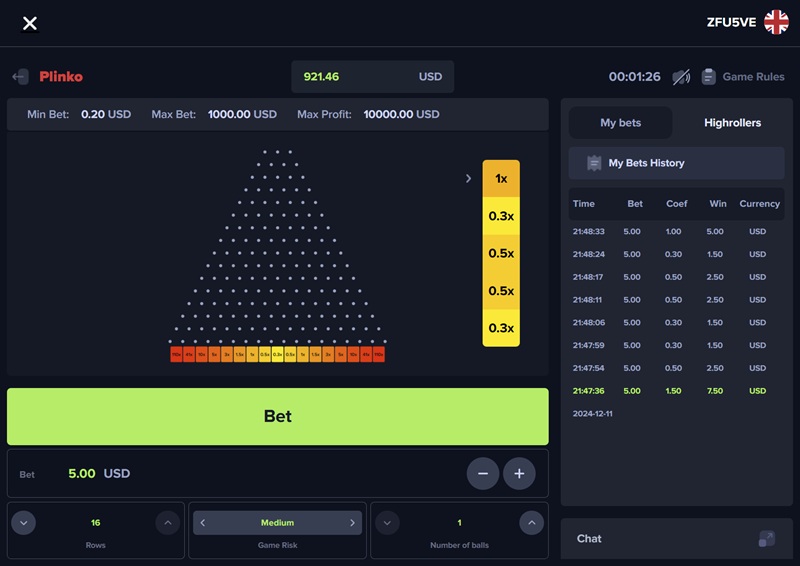Select the My bets tab
Screen dimensions: 800x566
click(x=621, y=123)
